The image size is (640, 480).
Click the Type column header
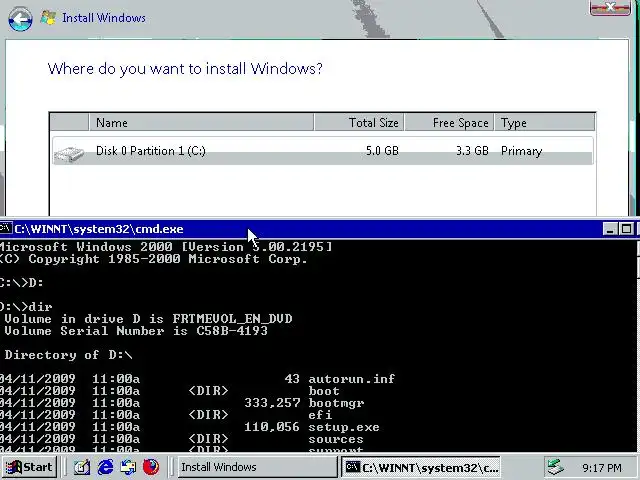click(x=544, y=122)
